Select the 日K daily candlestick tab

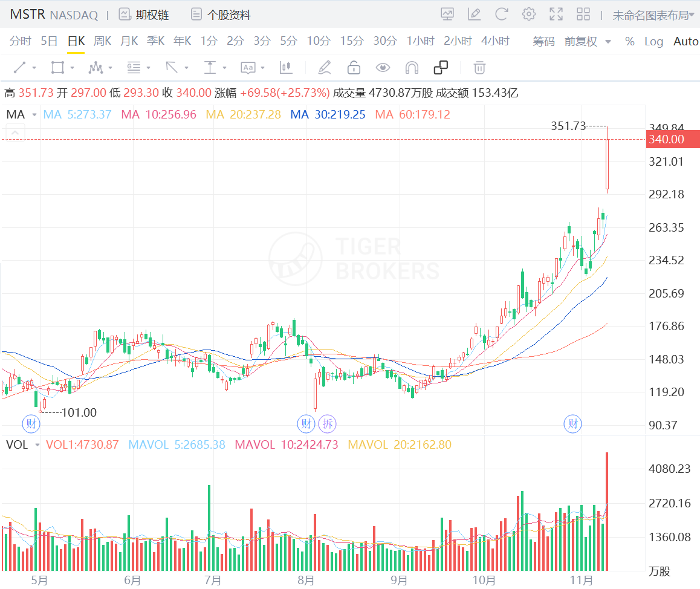76,41
